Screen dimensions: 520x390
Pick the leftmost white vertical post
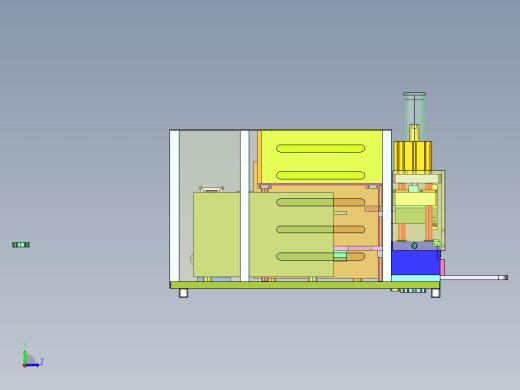pyautogui.click(x=174, y=206)
